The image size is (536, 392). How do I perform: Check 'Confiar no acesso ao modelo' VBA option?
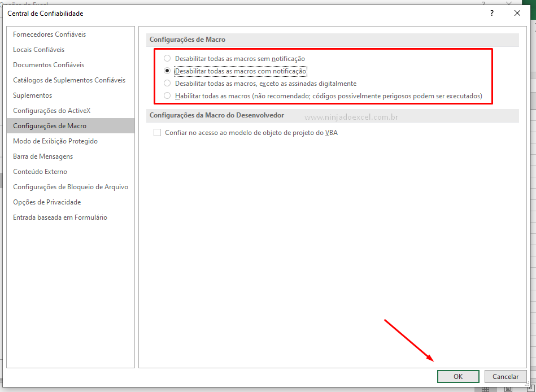pos(156,132)
